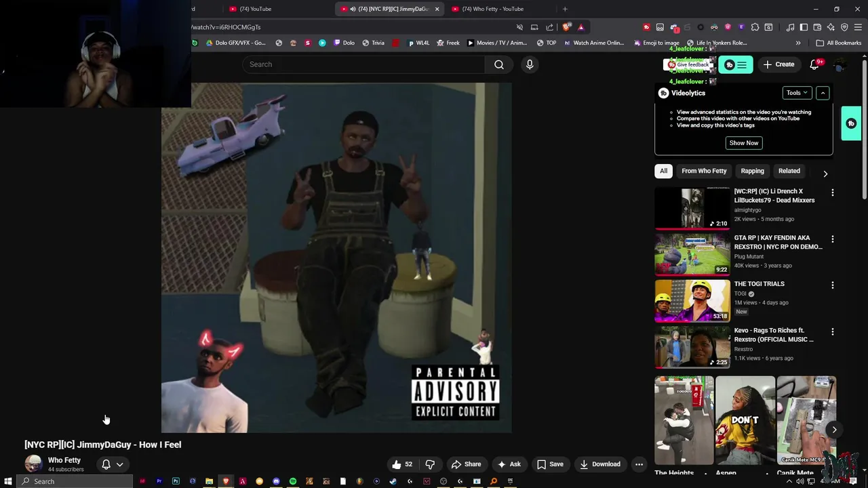Open All Bookmarks folder
Image resolution: width=868 pixels, height=488 pixels.
[838, 43]
